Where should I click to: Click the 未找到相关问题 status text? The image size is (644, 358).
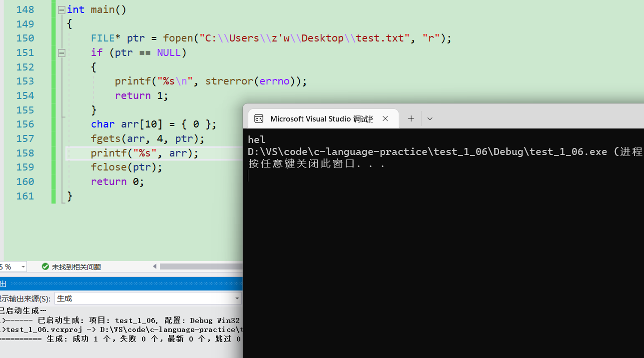click(76, 267)
